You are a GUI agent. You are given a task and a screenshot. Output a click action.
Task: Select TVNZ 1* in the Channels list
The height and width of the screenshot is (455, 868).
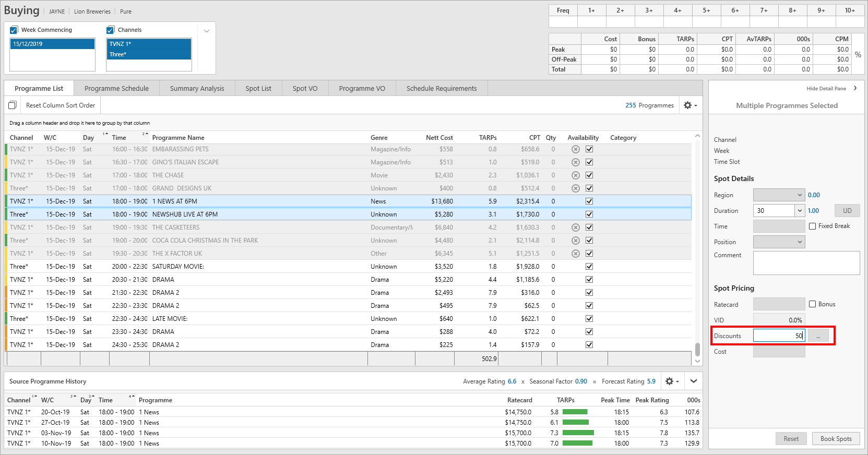point(149,44)
